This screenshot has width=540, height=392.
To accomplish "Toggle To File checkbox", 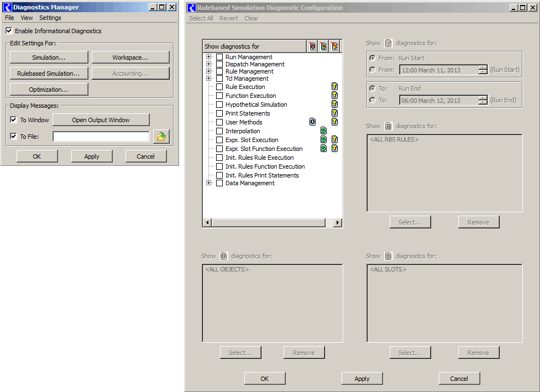I will tap(13, 136).
